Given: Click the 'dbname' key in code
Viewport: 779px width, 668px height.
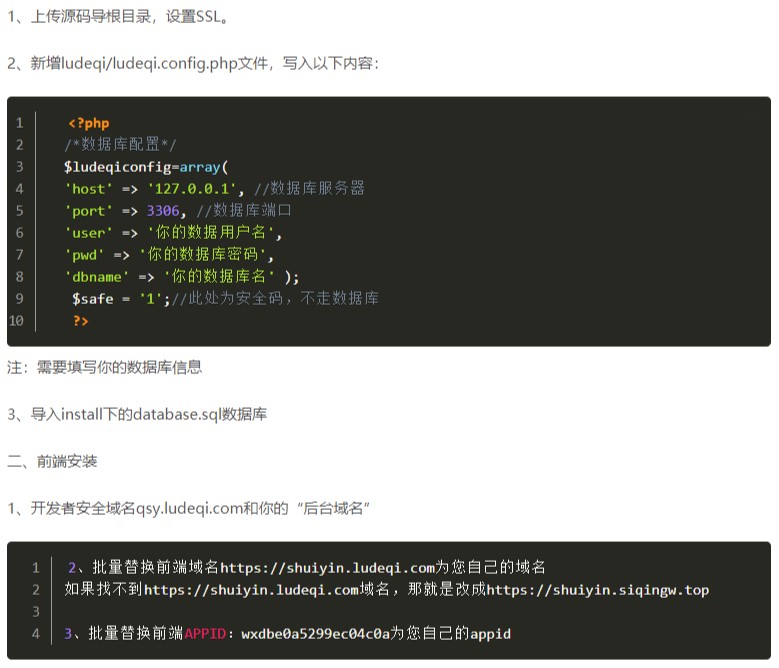Looking at the screenshot, I should (x=97, y=277).
